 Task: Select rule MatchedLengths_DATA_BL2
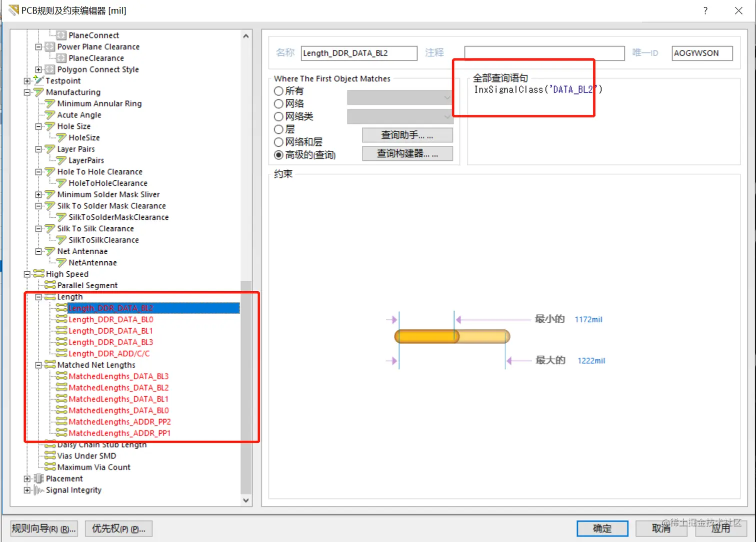118,388
